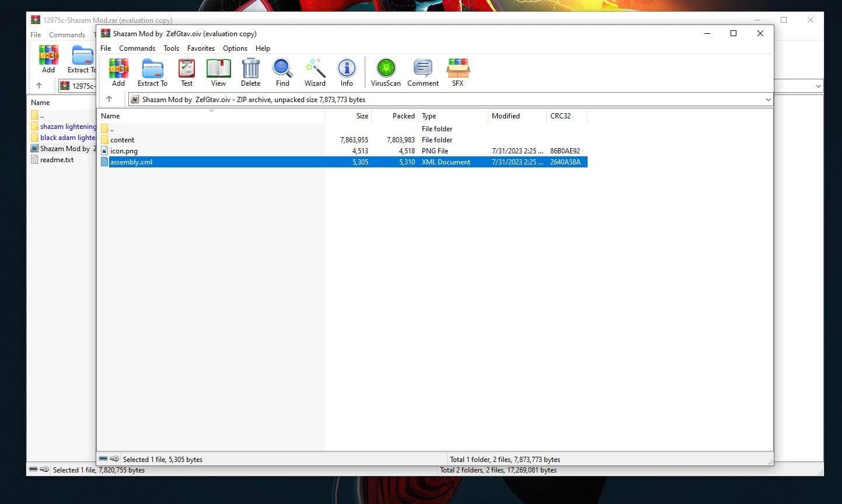View the selected assembly.xml file
The width and height of the screenshot is (842, 504).
218,70
